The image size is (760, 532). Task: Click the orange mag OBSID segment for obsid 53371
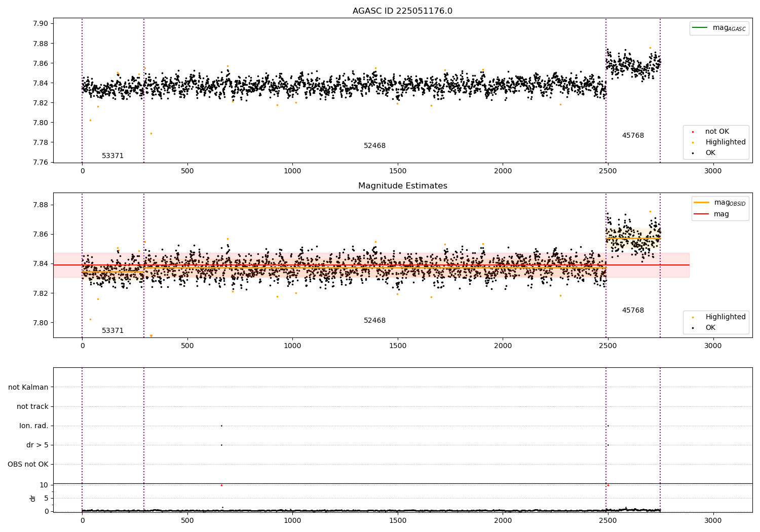[x=113, y=272]
